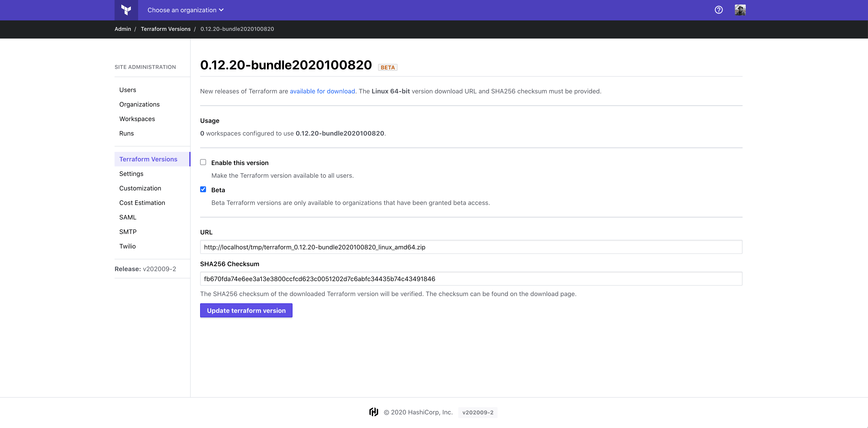Click the HashiCorp logo in the footer
Screen dimensions: 868x428
[x=374, y=412]
